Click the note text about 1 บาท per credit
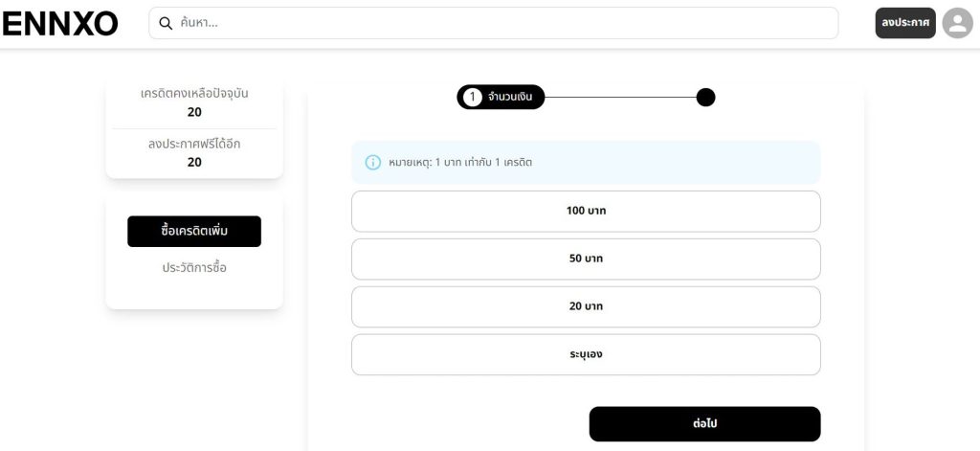Viewport: 980px width, 451px height. point(460,163)
